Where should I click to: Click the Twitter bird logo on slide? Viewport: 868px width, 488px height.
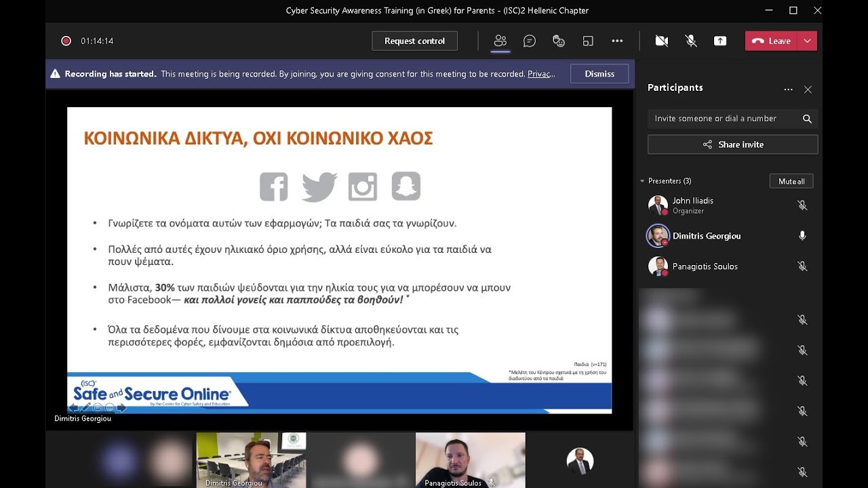(319, 186)
